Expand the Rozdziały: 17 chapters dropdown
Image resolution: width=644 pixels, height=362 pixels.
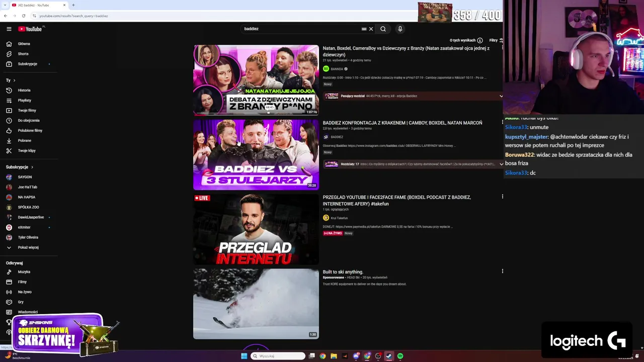tap(501, 164)
